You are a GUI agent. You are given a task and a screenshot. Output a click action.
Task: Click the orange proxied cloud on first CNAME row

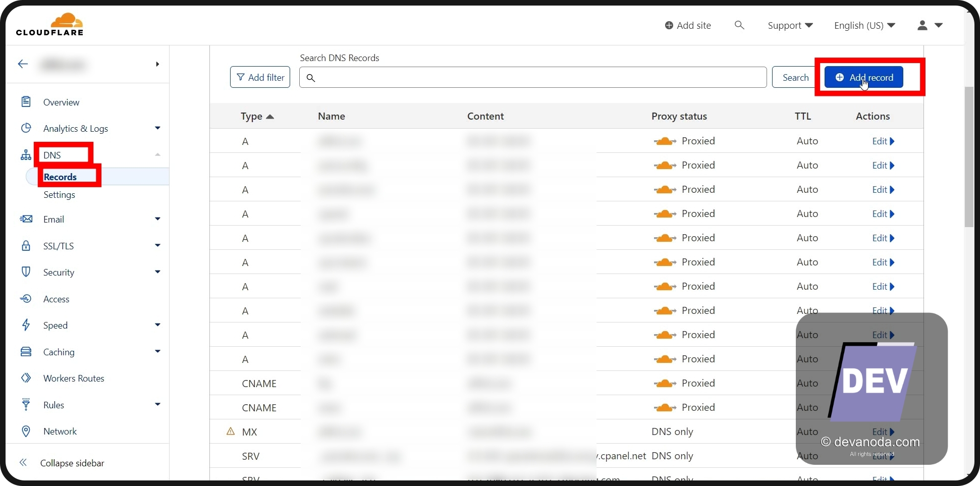click(665, 383)
